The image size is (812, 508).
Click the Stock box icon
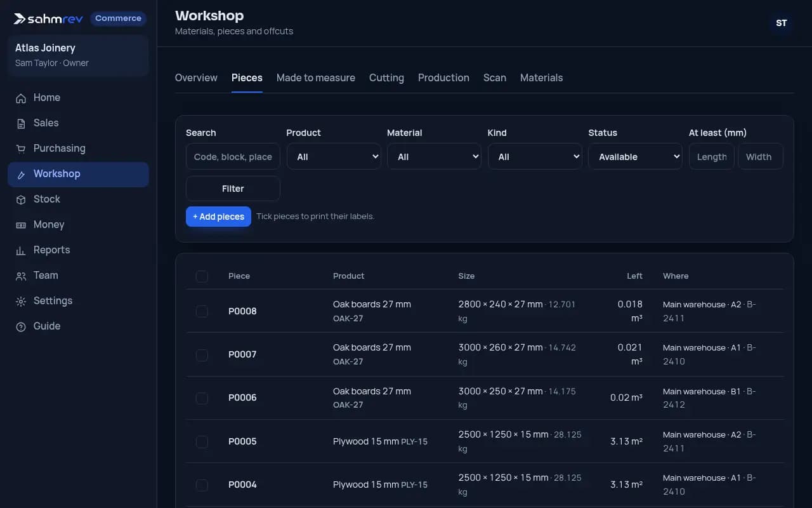tap(21, 199)
